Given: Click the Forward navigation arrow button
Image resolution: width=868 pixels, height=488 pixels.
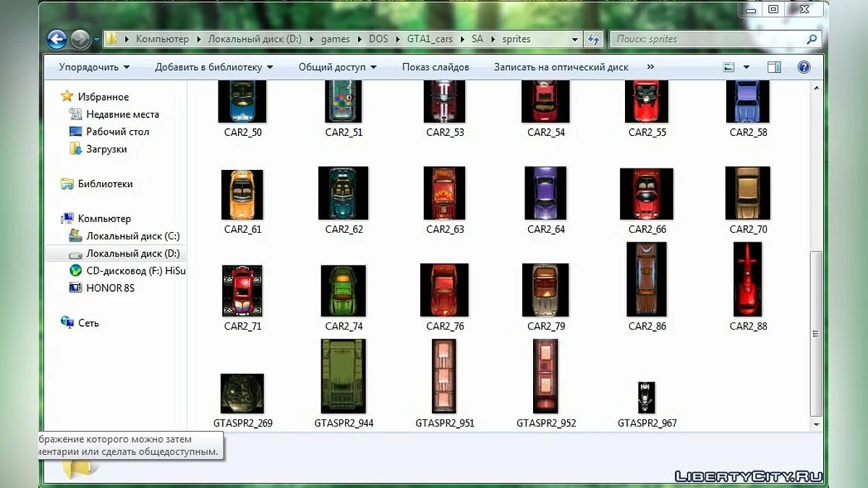Looking at the screenshot, I should click(x=80, y=39).
